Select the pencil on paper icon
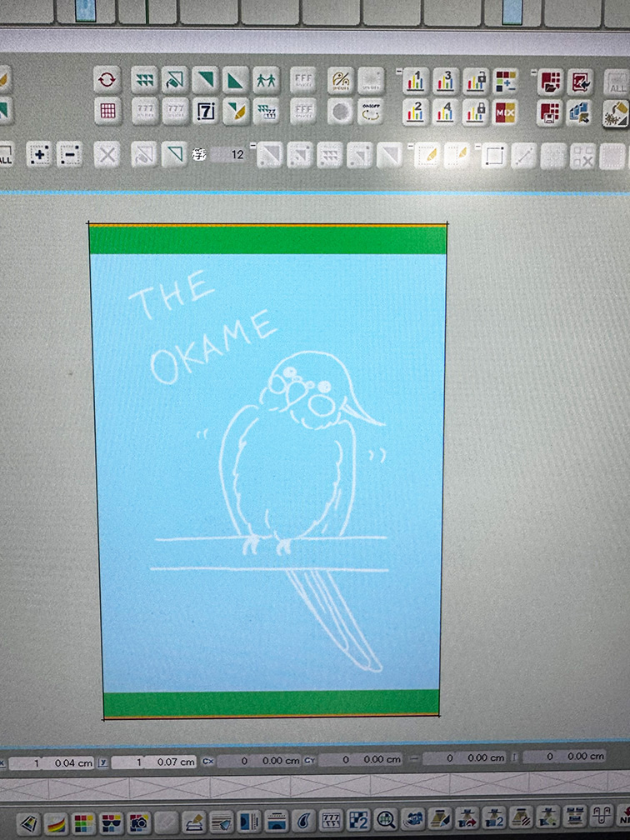630x840 pixels. [x=194, y=822]
